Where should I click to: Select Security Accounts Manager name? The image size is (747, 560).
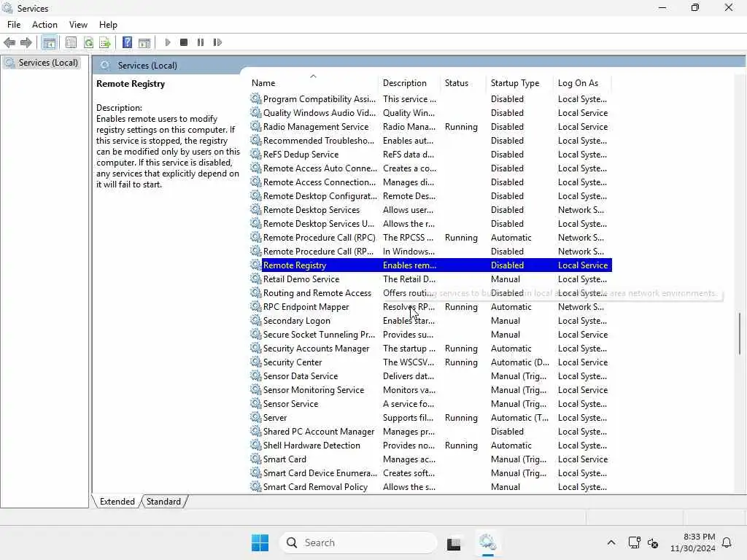317,348
